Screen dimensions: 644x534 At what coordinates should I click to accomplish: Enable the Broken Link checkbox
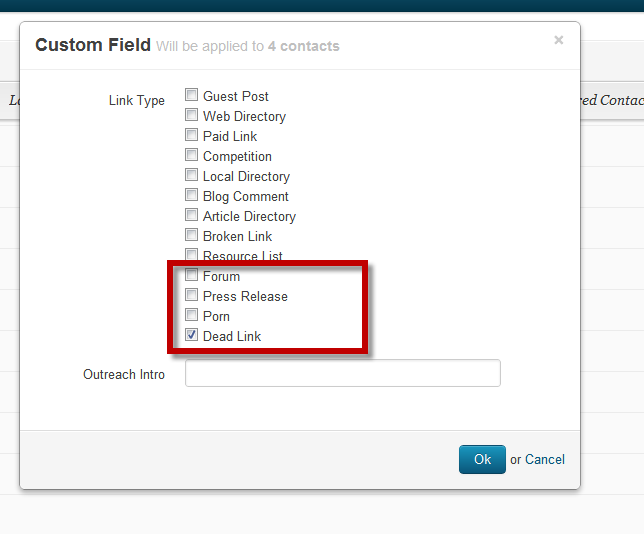pyautogui.click(x=191, y=235)
